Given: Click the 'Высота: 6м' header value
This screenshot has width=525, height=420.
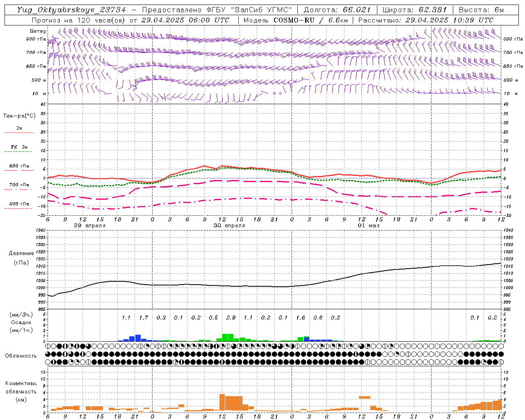Looking at the screenshot, I should coord(481,10).
